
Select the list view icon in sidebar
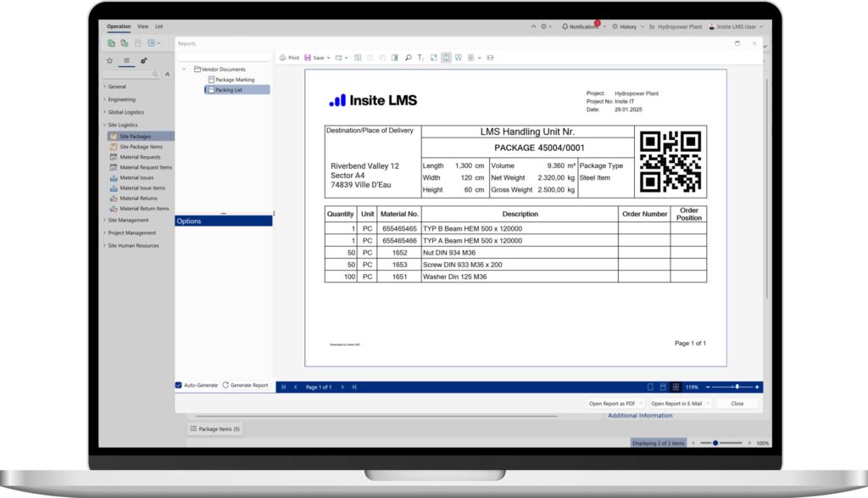click(x=127, y=61)
